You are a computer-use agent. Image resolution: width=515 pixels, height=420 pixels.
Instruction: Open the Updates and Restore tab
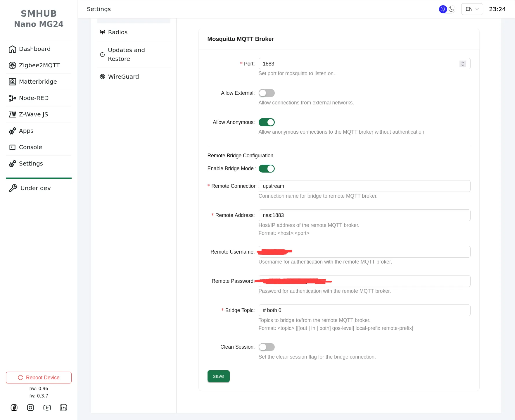click(x=126, y=54)
